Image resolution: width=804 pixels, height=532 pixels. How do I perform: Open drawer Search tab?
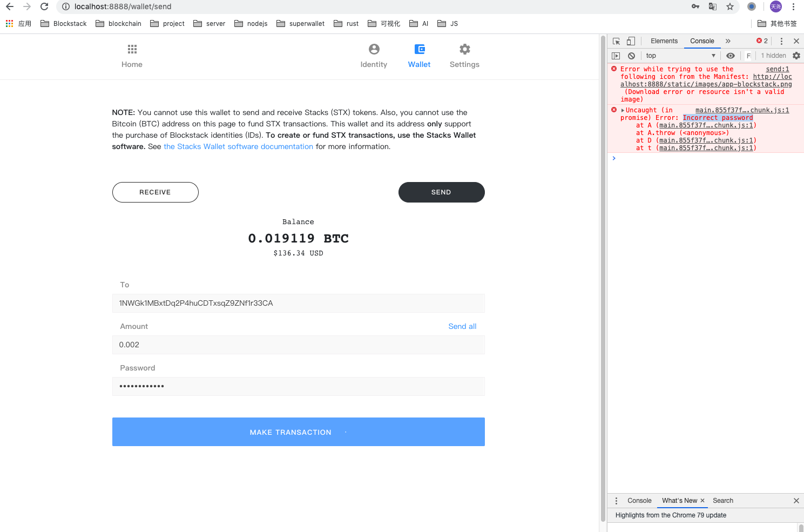[723, 501]
